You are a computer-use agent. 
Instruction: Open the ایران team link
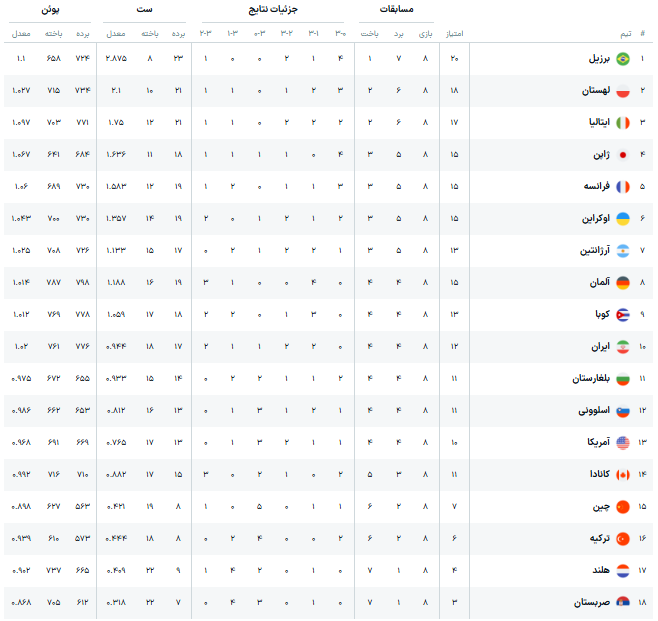[x=596, y=347]
